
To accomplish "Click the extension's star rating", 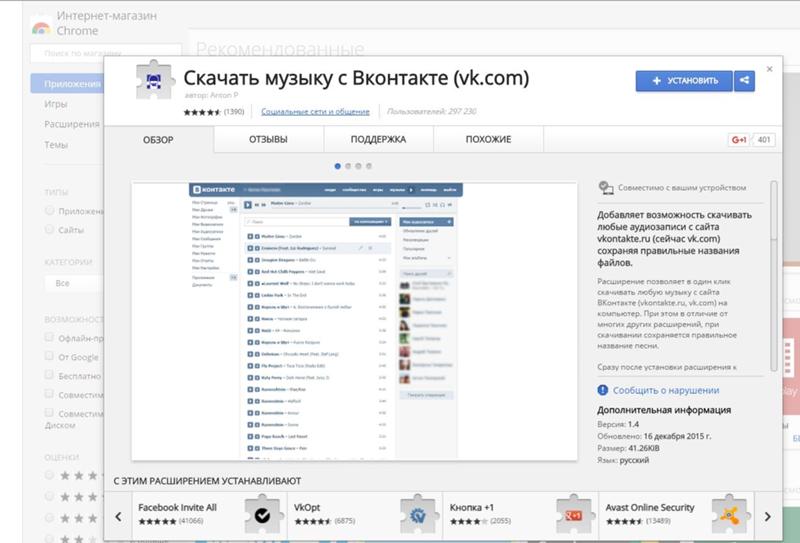I will pos(202,112).
